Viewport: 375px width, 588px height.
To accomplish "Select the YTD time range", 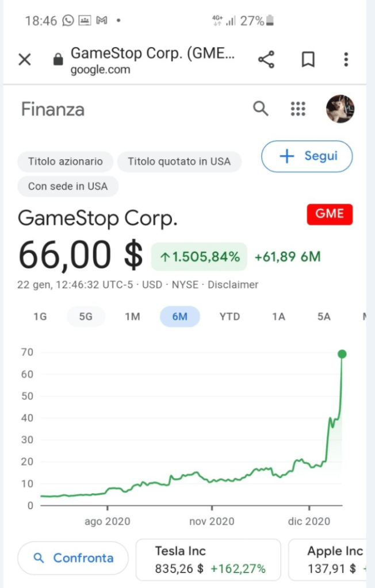I will pos(229,317).
